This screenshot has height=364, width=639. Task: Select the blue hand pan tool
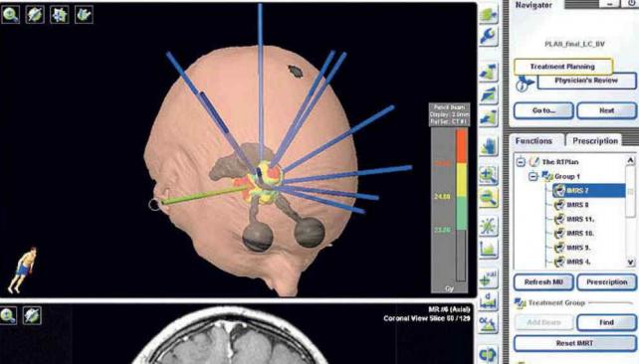(x=489, y=146)
